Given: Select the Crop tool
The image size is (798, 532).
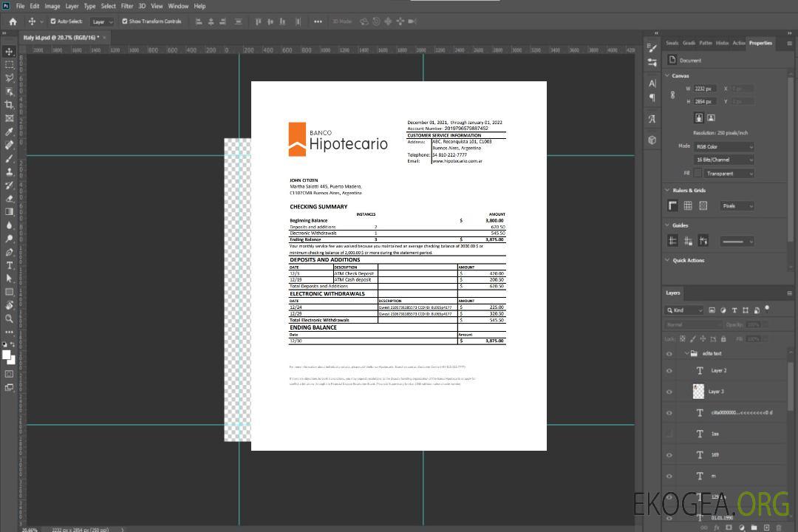Looking at the screenshot, I should (x=10, y=105).
